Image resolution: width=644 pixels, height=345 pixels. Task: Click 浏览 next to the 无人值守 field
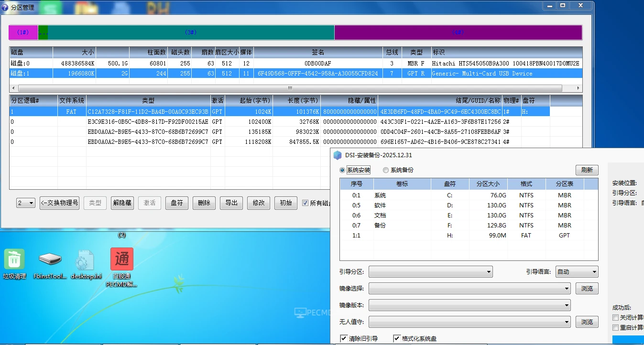[x=587, y=322]
